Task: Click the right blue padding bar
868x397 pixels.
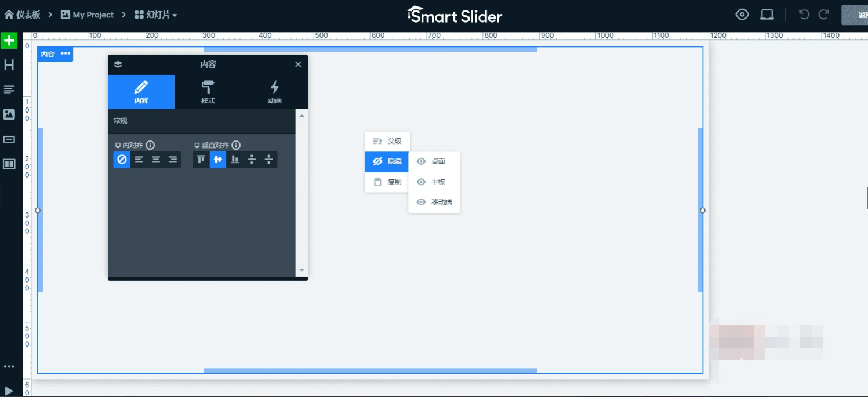Action: point(700,210)
